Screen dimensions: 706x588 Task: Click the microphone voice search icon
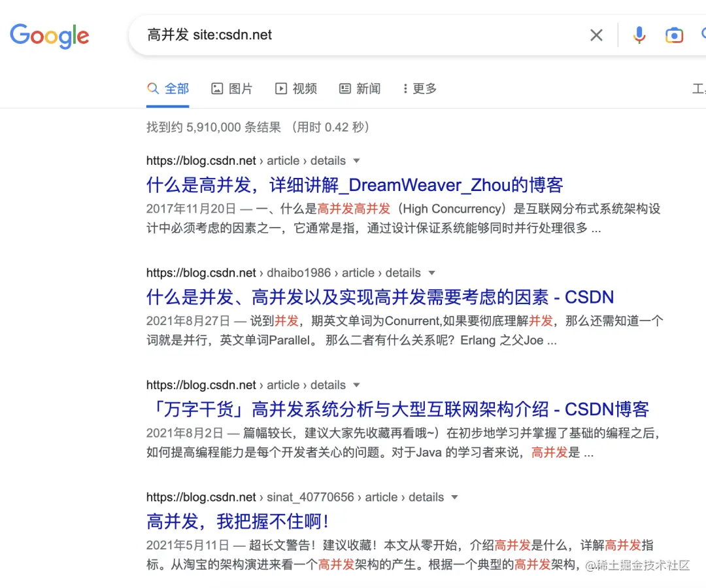point(639,35)
